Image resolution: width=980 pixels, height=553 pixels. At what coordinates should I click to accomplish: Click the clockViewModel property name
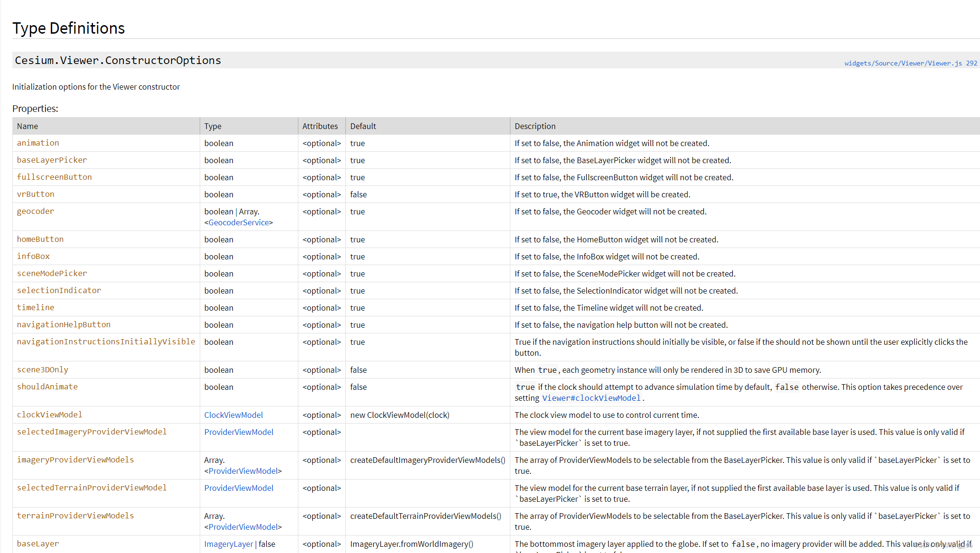click(49, 415)
